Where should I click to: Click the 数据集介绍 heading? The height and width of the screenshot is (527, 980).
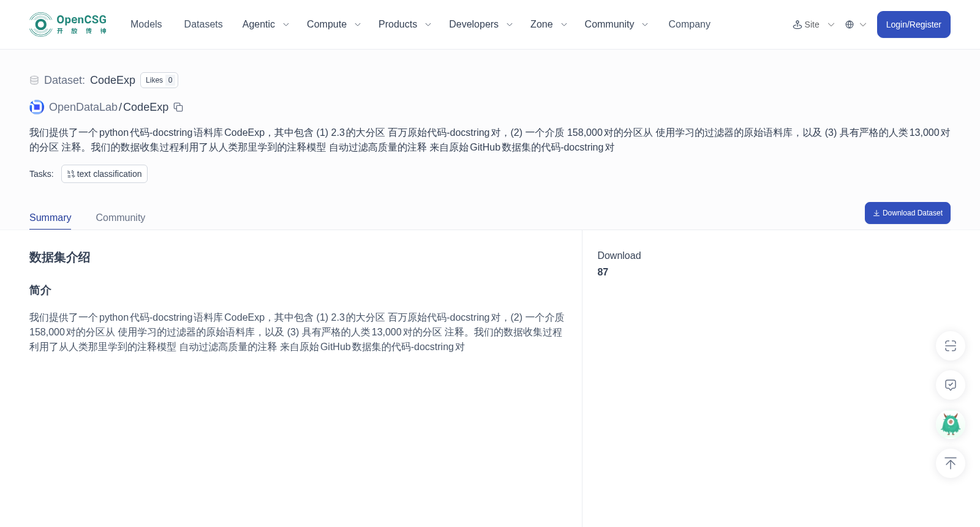point(60,258)
